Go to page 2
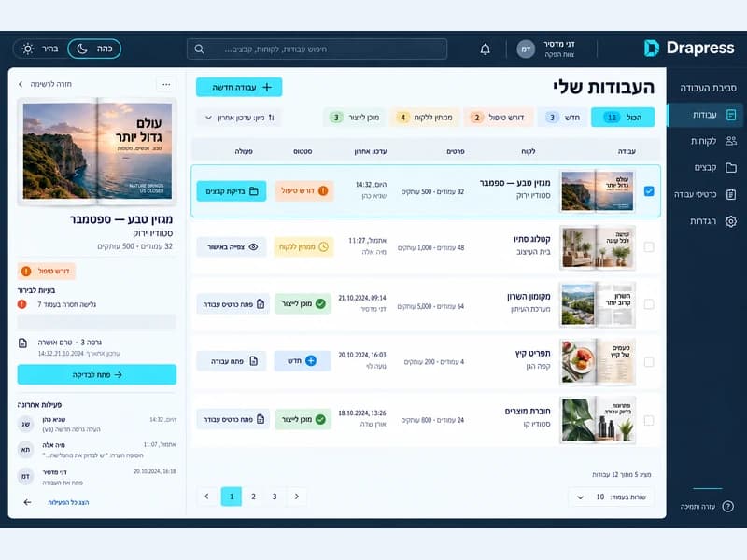Screen dimensions: 747x560 (253, 497)
